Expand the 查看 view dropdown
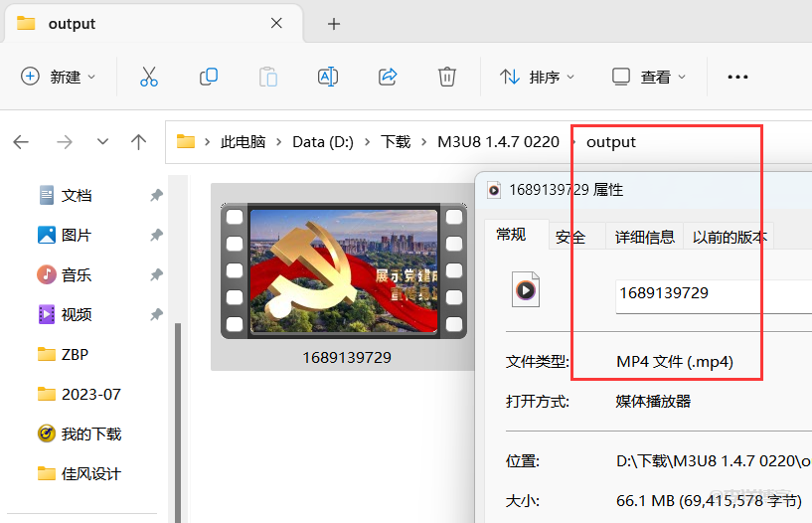 [x=649, y=77]
